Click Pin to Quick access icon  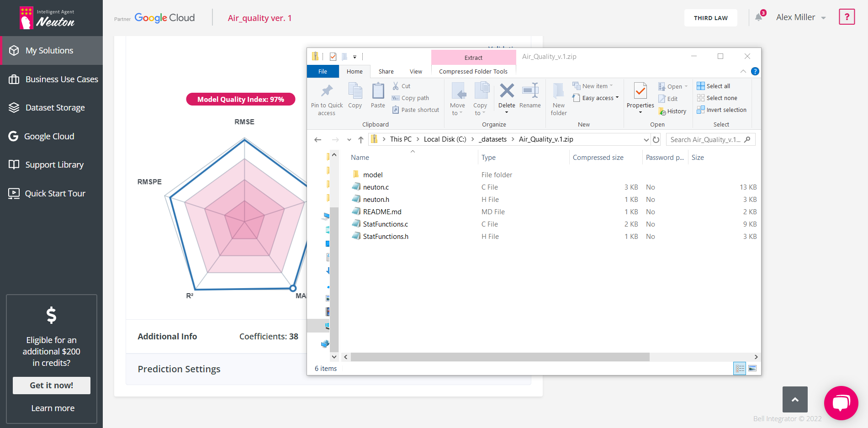[327, 91]
